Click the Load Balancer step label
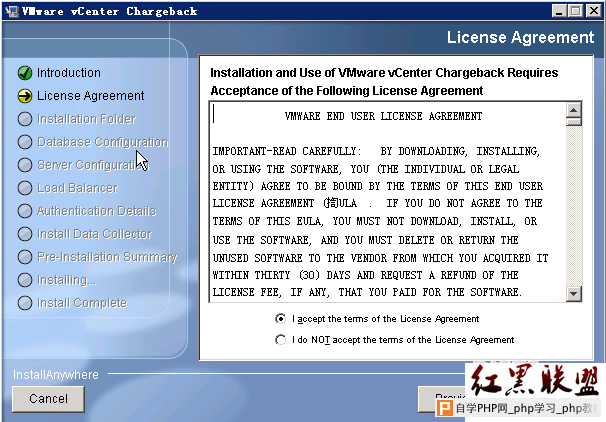Image resolution: width=606 pixels, height=422 pixels. coord(77,188)
